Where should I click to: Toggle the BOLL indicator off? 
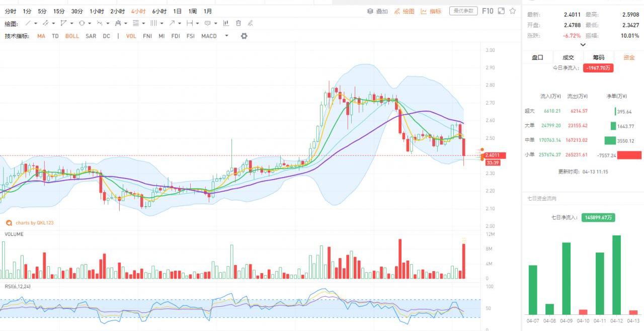coord(72,36)
